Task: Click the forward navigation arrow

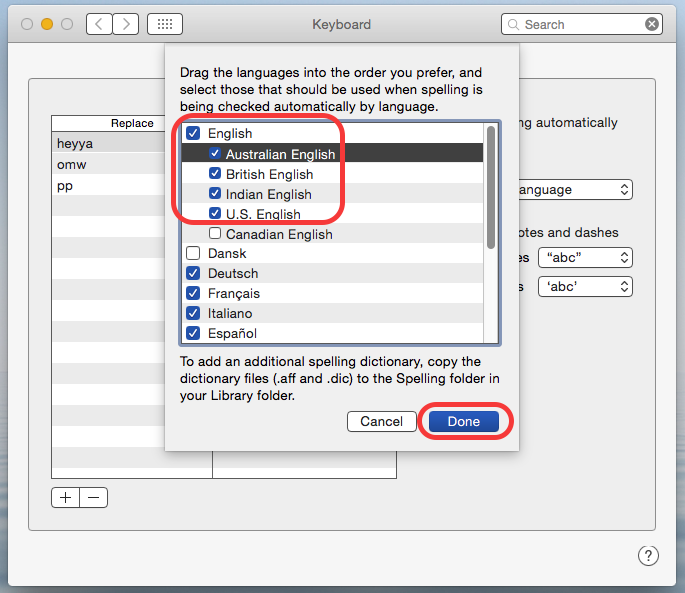Action: [126, 24]
